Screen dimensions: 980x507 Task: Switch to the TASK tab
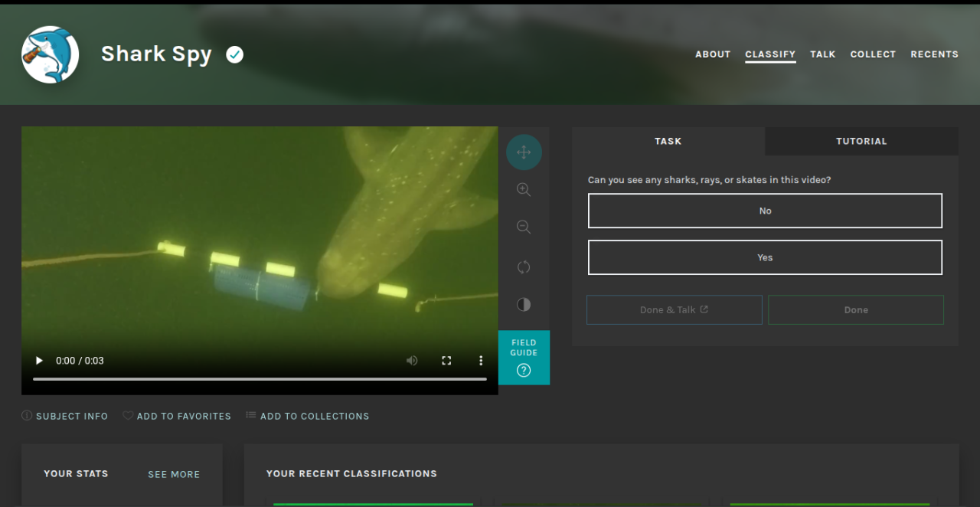point(668,141)
